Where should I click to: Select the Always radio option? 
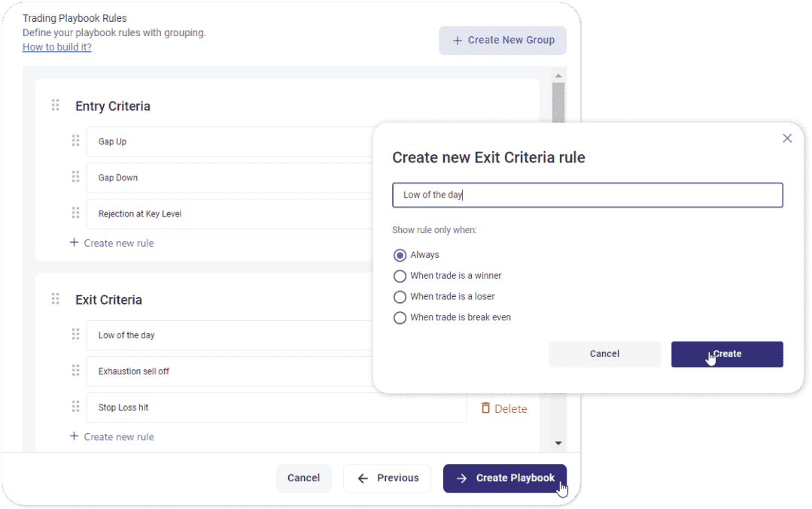pyautogui.click(x=400, y=255)
